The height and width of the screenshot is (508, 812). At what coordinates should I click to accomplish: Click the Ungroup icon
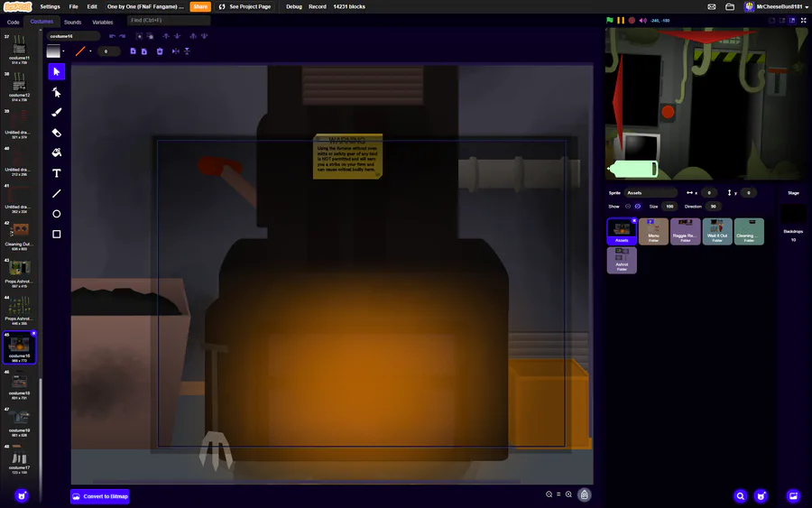150,36
